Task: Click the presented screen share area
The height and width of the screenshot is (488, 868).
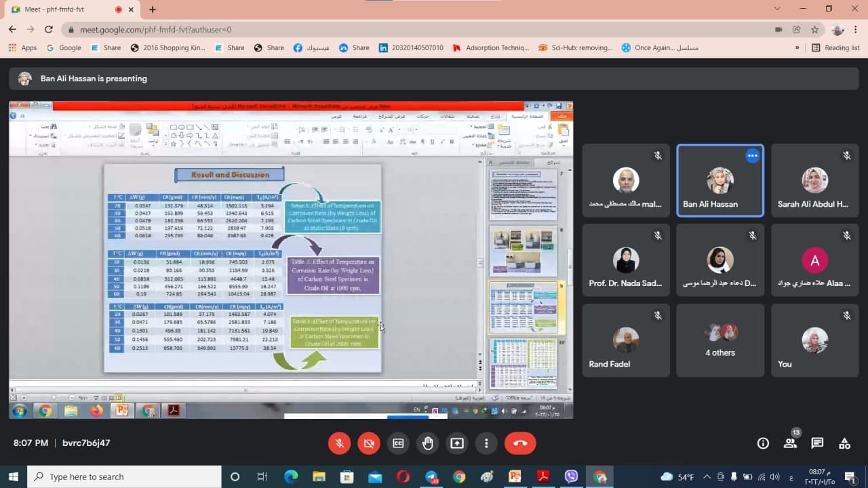Action: click(x=291, y=260)
